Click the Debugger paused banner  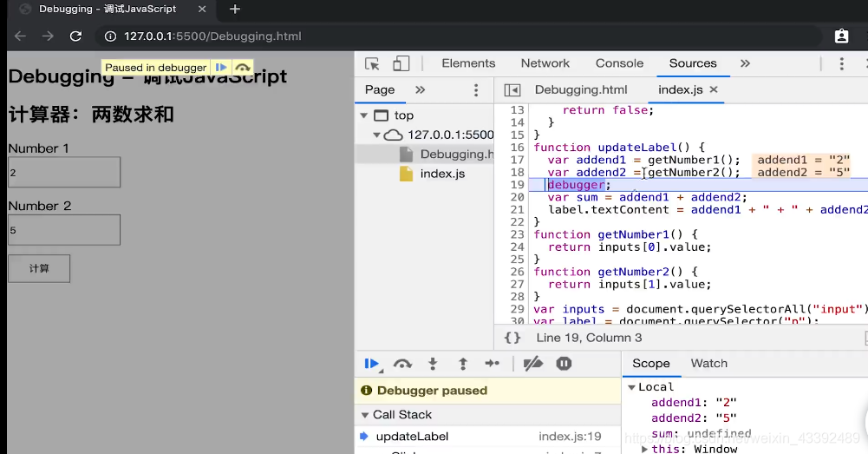[487, 391]
